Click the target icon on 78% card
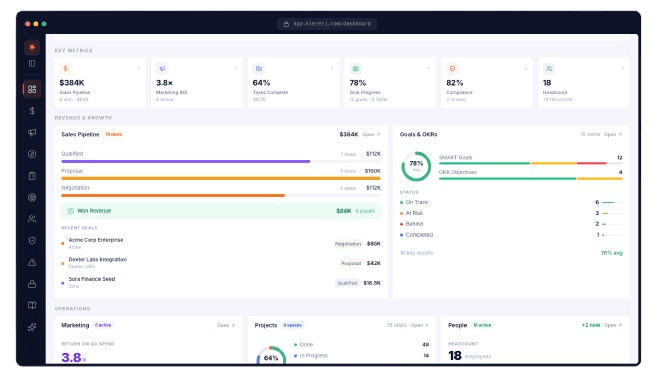 coord(355,68)
